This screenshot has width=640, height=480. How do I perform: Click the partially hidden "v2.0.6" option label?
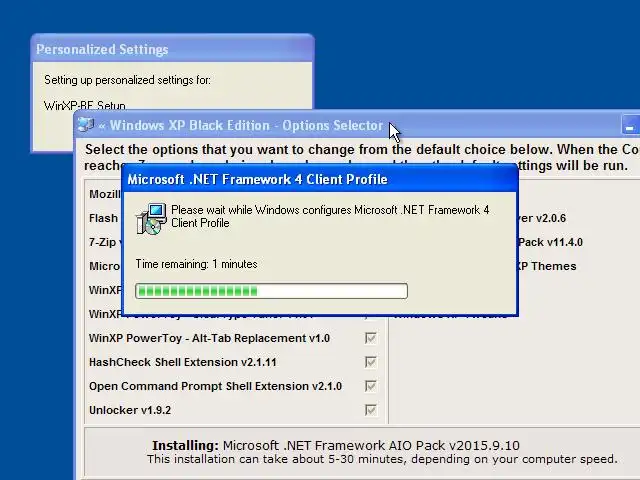[542, 218]
